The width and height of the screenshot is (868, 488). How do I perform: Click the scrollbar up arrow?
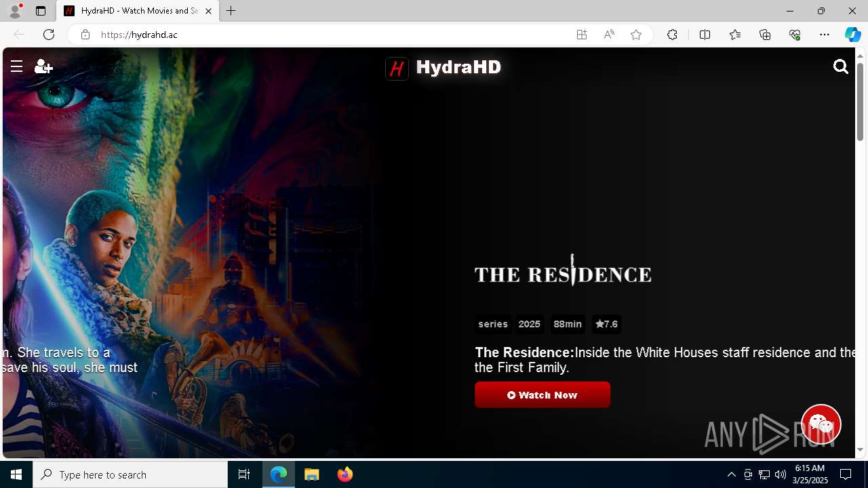click(x=861, y=55)
